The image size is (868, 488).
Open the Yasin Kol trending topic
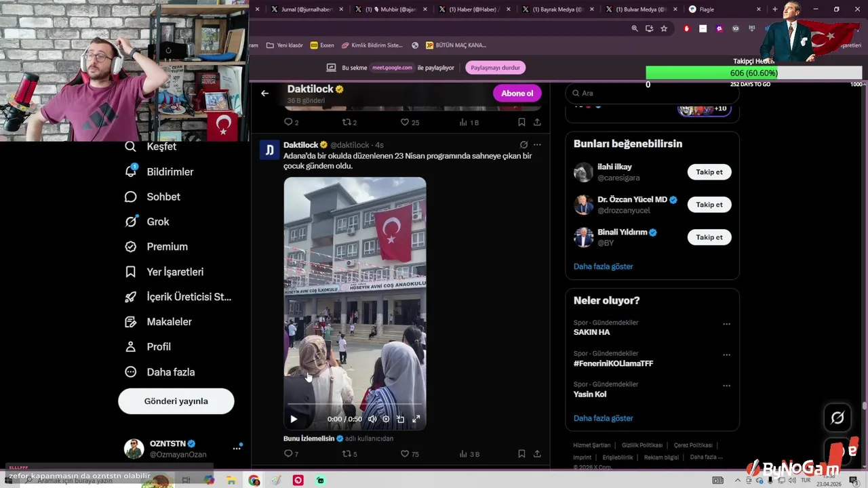590,394
